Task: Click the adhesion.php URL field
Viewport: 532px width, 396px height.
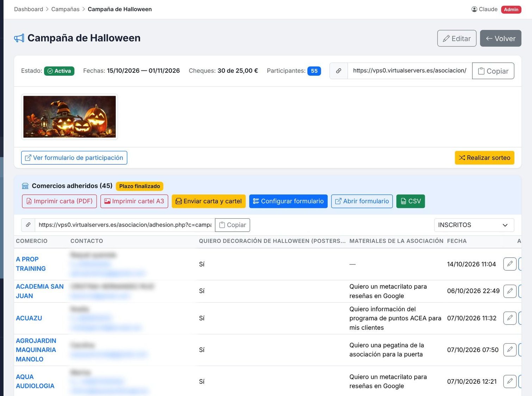Action: (x=125, y=225)
